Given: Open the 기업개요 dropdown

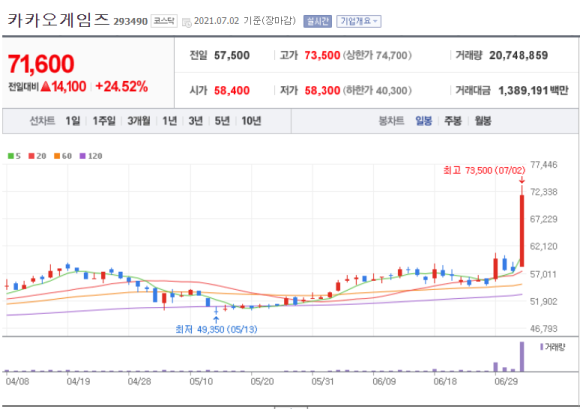Looking at the screenshot, I should coord(358,21).
